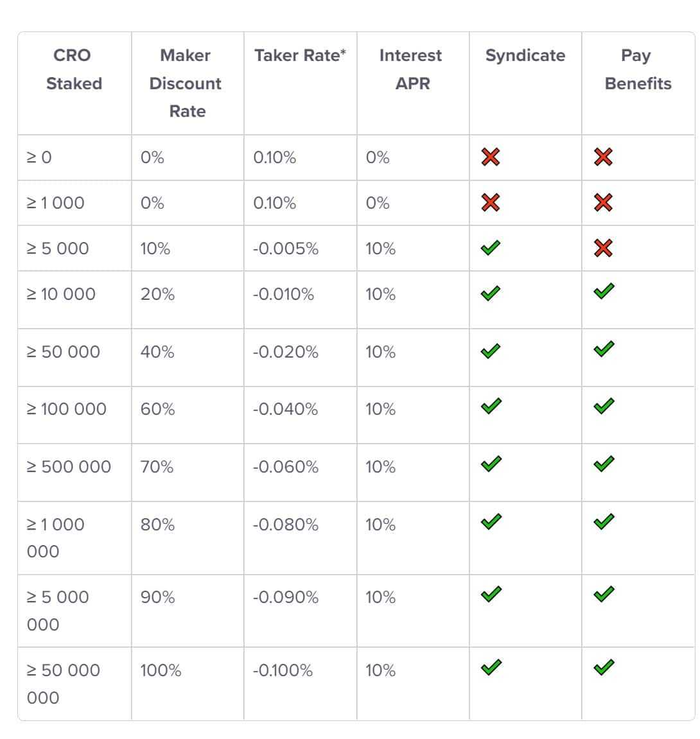Screen dimensions: 700x739
Task: Click the red X under Syndicate for ≥ 0
Action: (x=491, y=157)
